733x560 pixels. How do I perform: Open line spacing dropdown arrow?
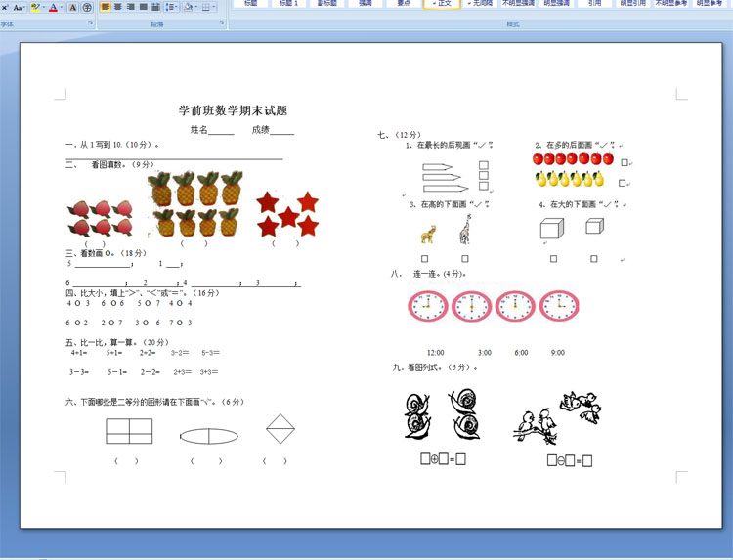tap(178, 7)
